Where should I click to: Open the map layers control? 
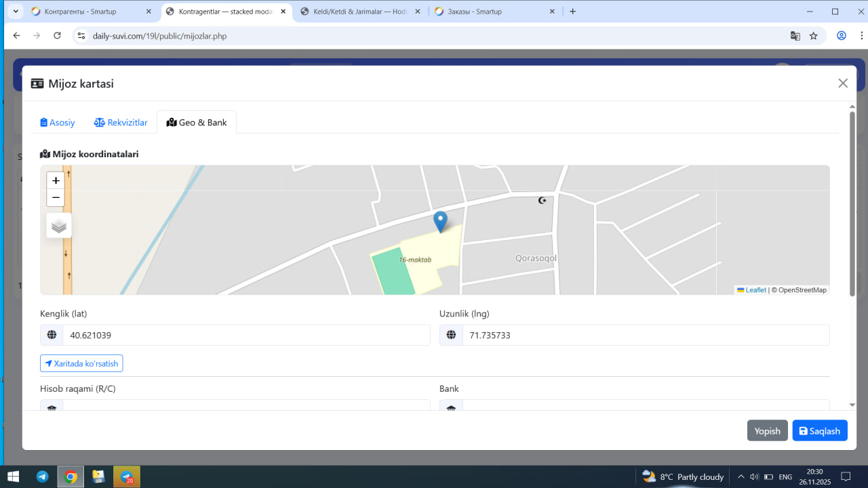[x=59, y=226]
